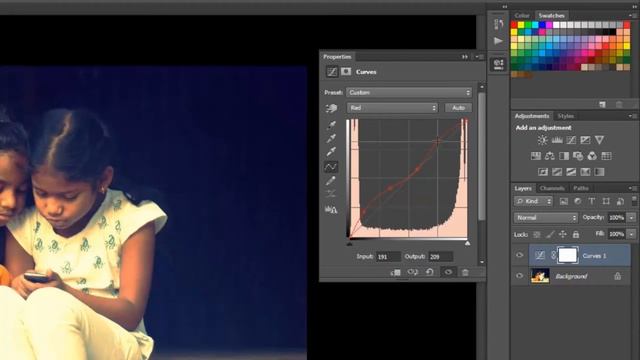This screenshot has height=360, width=640.
Task: Add a Color Balance adjustment
Action: click(x=550, y=156)
